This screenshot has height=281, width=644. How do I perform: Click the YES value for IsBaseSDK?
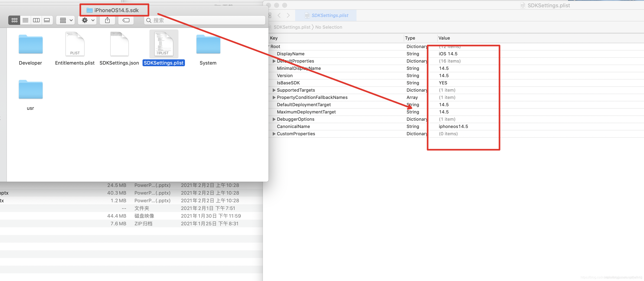click(443, 83)
